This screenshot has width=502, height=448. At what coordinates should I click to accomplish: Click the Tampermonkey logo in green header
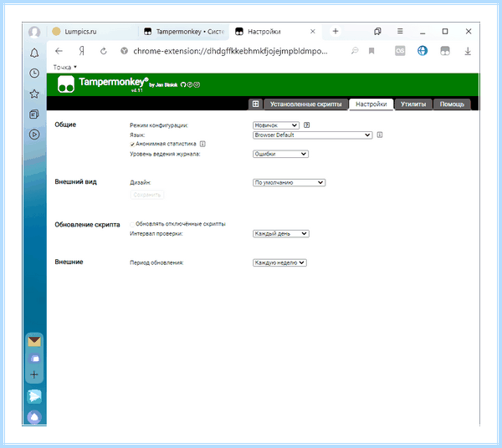click(x=66, y=84)
